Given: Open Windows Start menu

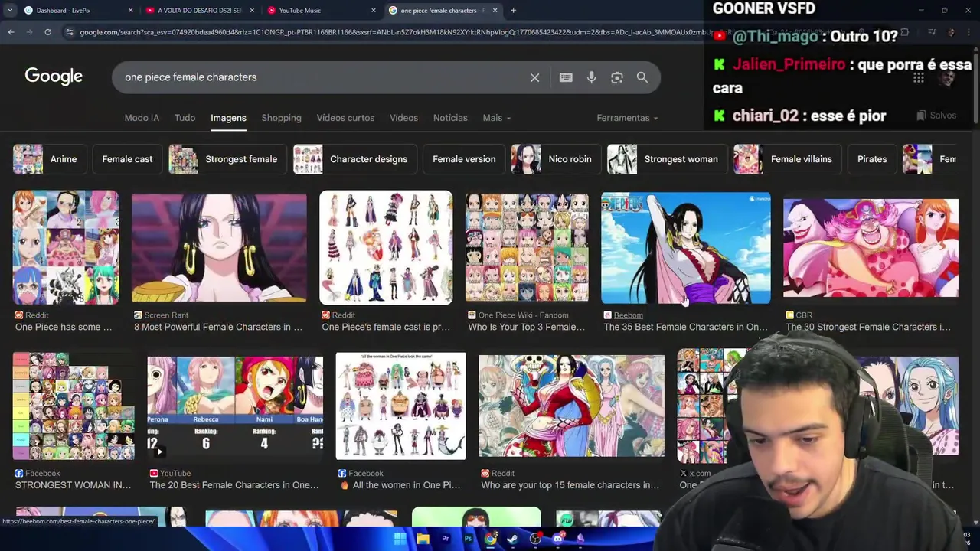Looking at the screenshot, I should point(400,539).
